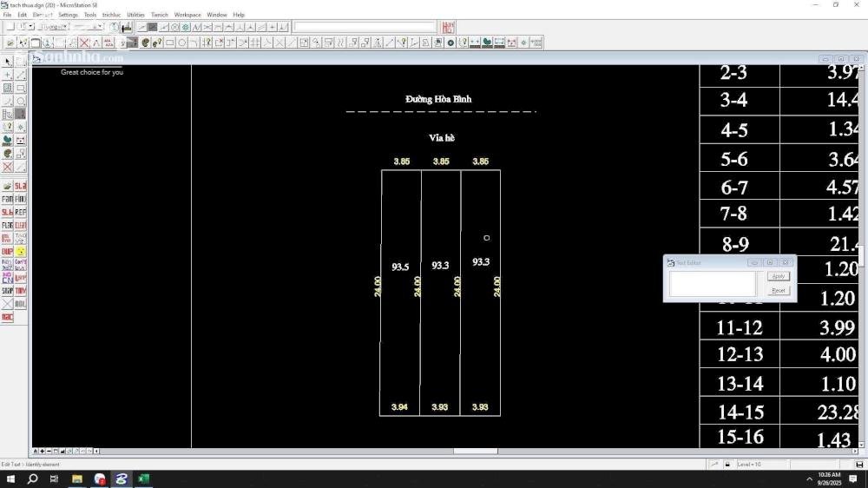Open the Settings menu
Image resolution: width=868 pixels, height=488 pixels.
pyautogui.click(x=68, y=15)
